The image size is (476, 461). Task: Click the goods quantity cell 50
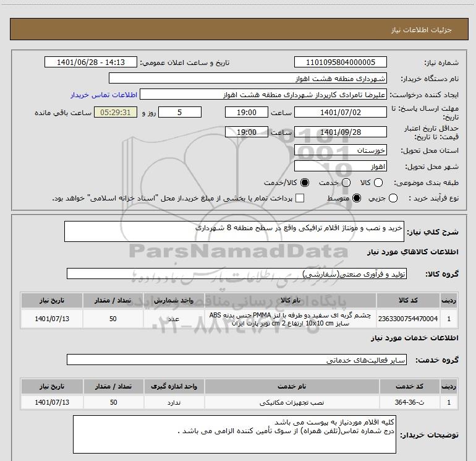tap(113, 319)
